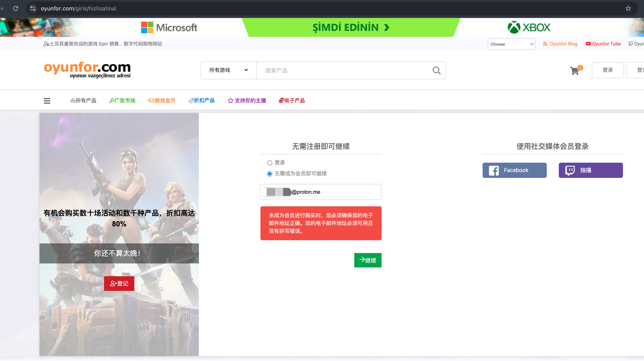The height and width of the screenshot is (361, 644).
Task: Click the red email warning notice
Action: [x=321, y=223]
